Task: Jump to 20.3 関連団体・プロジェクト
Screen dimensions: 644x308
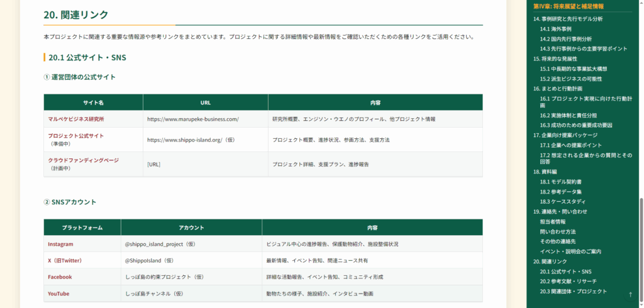Action: 573,291
